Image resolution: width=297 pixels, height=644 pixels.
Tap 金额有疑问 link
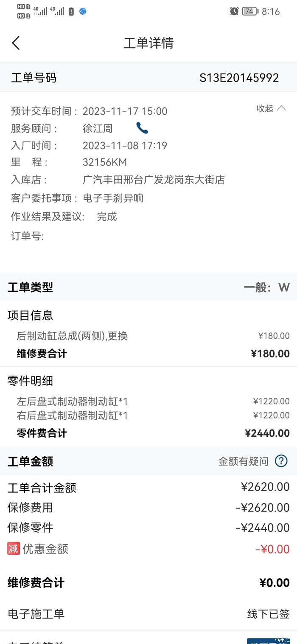tap(243, 461)
